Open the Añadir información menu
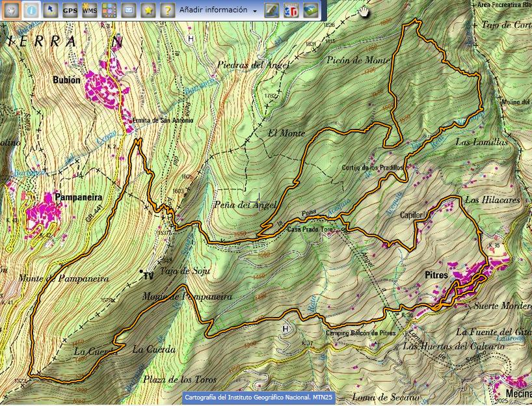 pos(213,10)
